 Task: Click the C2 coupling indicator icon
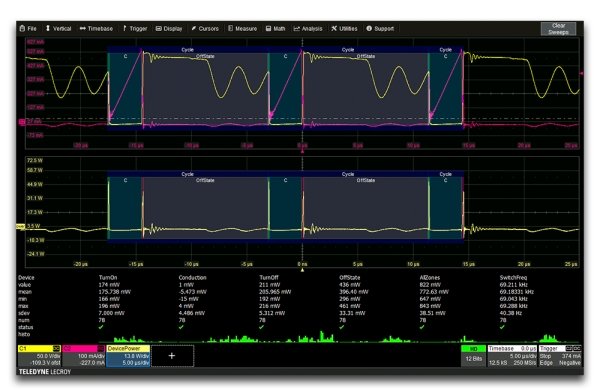101,349
